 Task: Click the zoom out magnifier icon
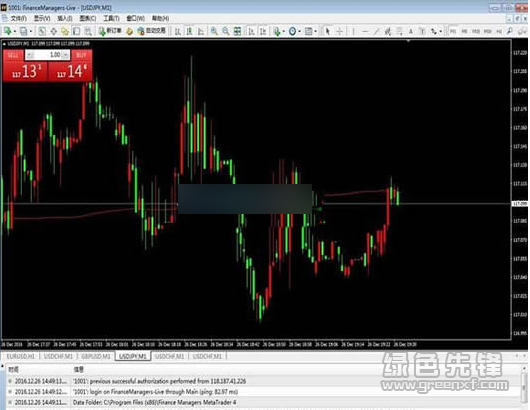pyautogui.click(x=225, y=31)
